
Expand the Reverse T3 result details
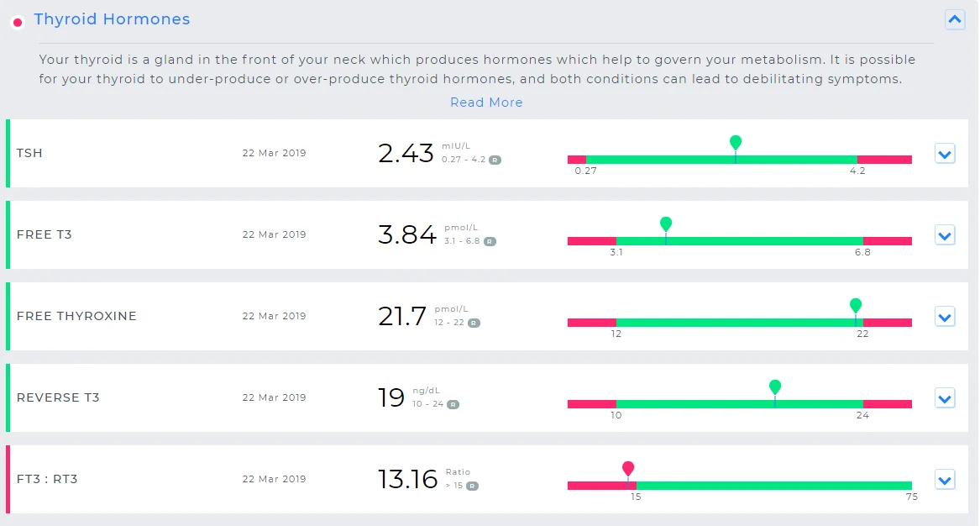pyautogui.click(x=945, y=398)
